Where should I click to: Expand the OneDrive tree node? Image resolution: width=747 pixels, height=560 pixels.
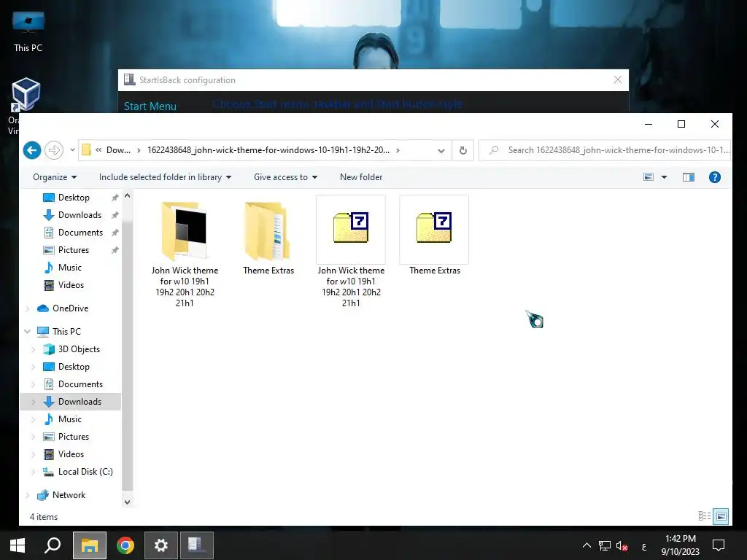[x=28, y=308]
